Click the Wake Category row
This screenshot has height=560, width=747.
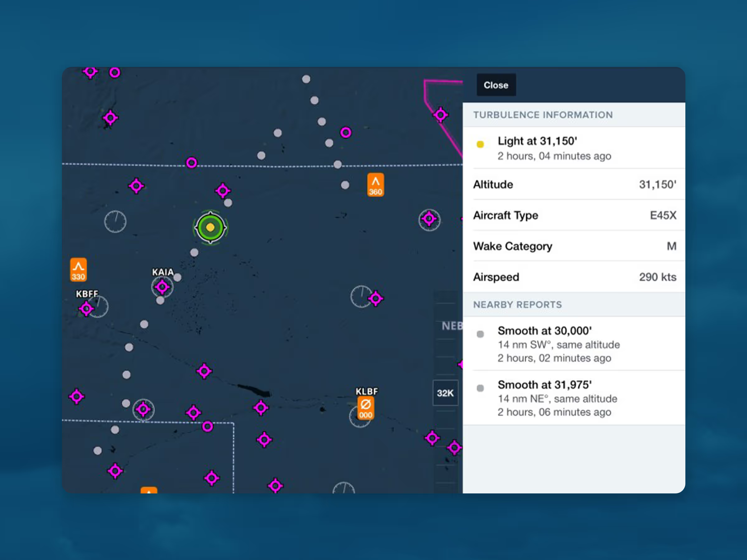[x=574, y=246]
